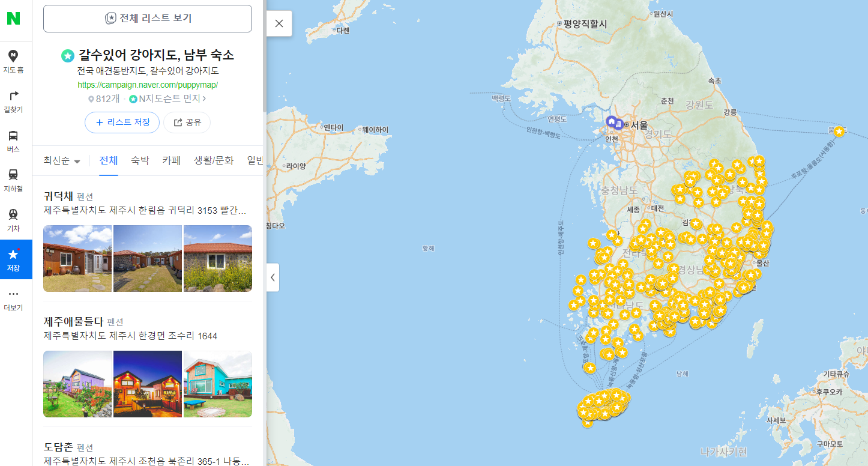Open the 귀덕채 pension listing title

(x=58, y=196)
